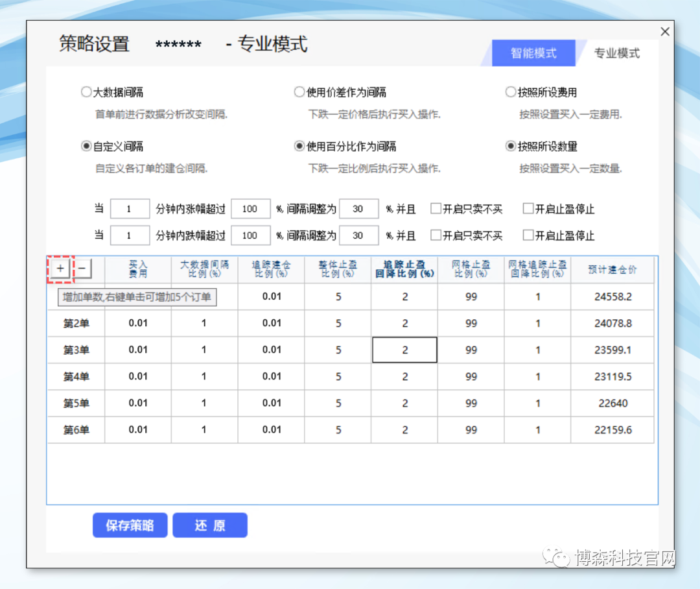Enable 开启止盈停止 in the 跌幅 row
The width and height of the screenshot is (700, 589).
(x=528, y=235)
